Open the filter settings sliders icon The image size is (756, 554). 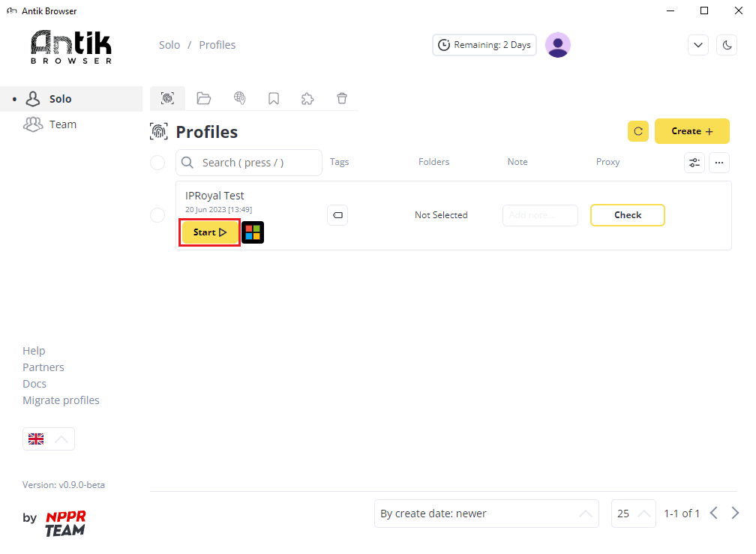(694, 163)
